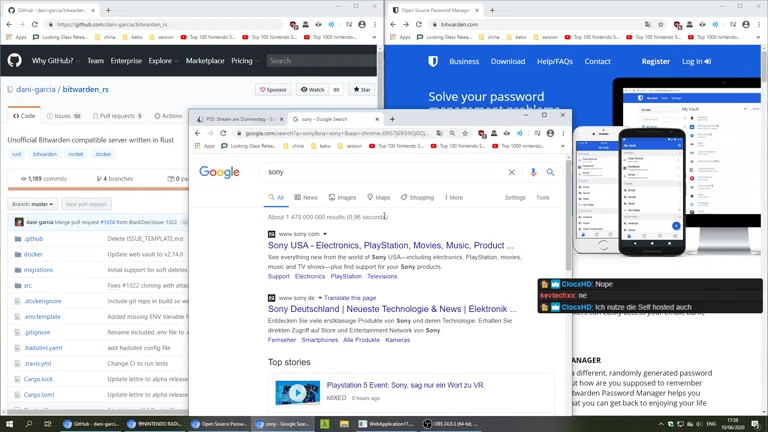Open a new tab in the Bitwarden window
Image resolution: width=768 pixels, height=432 pixels.
pyautogui.click(x=492, y=10)
